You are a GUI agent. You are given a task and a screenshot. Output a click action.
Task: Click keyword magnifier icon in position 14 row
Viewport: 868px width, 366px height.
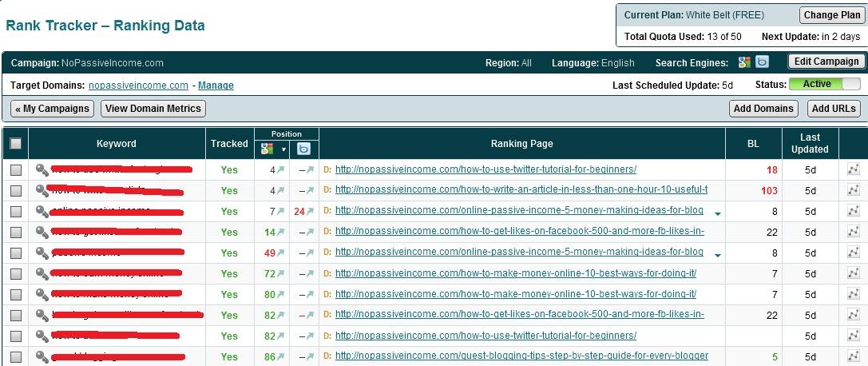point(42,232)
